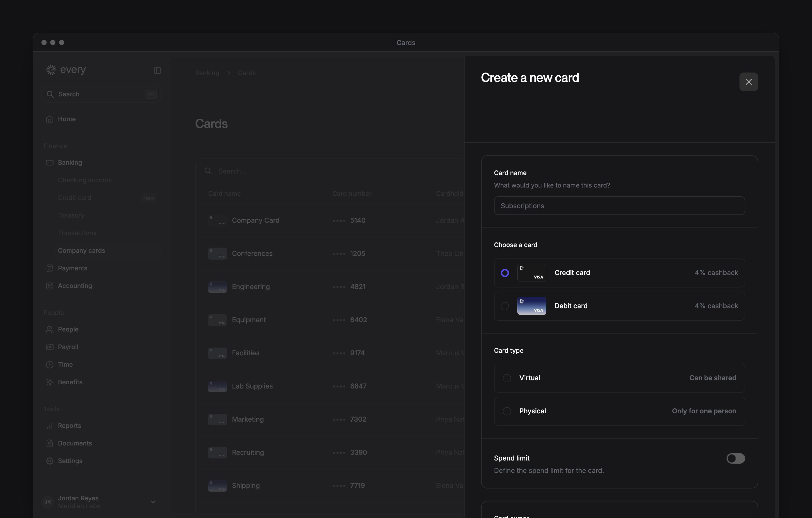Viewport: 812px width, 518px height.
Task: Open Transactions sidebar item
Action: tap(77, 233)
